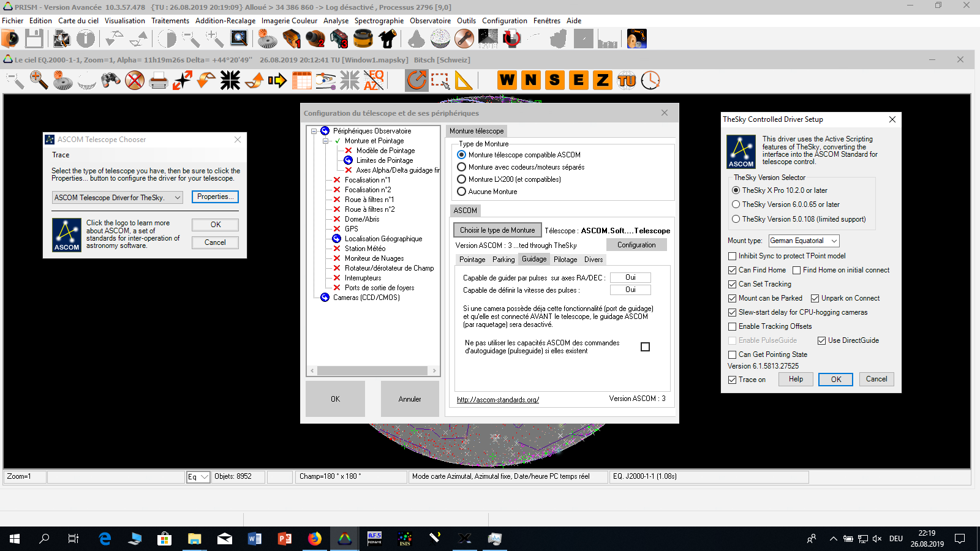The width and height of the screenshot is (980, 551).
Task: Open the Spectrographie menu
Action: pyautogui.click(x=379, y=21)
